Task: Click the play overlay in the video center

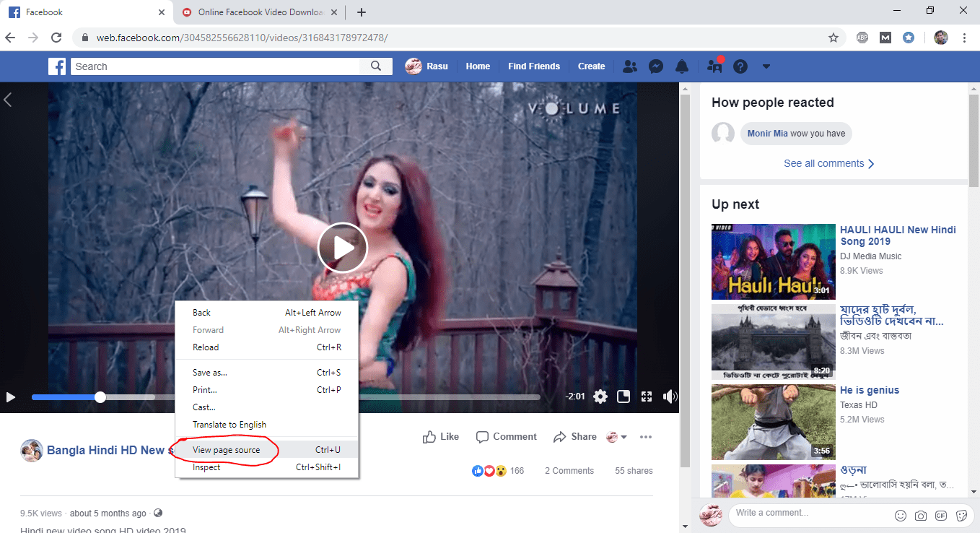Action: pyautogui.click(x=343, y=247)
